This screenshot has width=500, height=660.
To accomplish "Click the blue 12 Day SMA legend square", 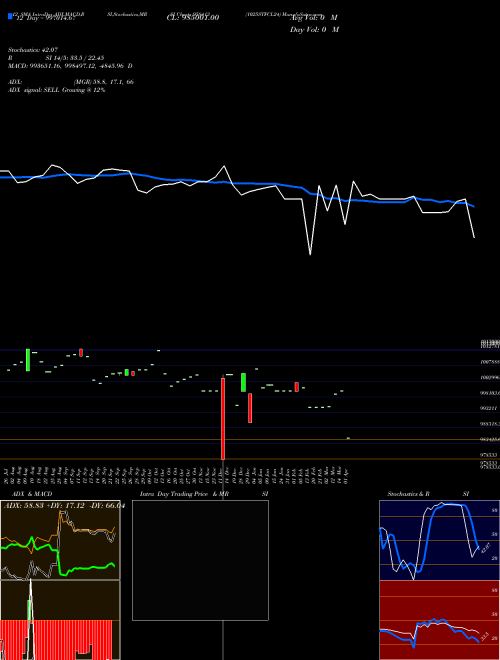I will (x=10, y=17).
